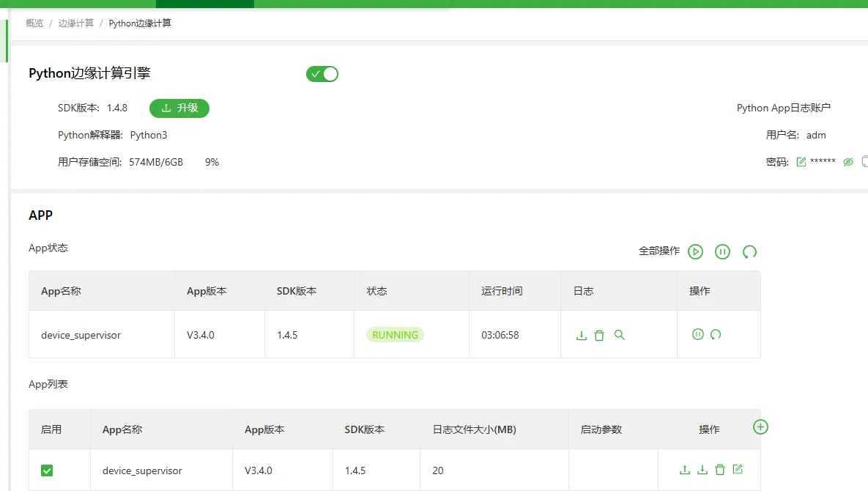Toggle the Python边缘计算引擎 switch off
Image resolution: width=868 pixels, height=491 pixels.
322,74
